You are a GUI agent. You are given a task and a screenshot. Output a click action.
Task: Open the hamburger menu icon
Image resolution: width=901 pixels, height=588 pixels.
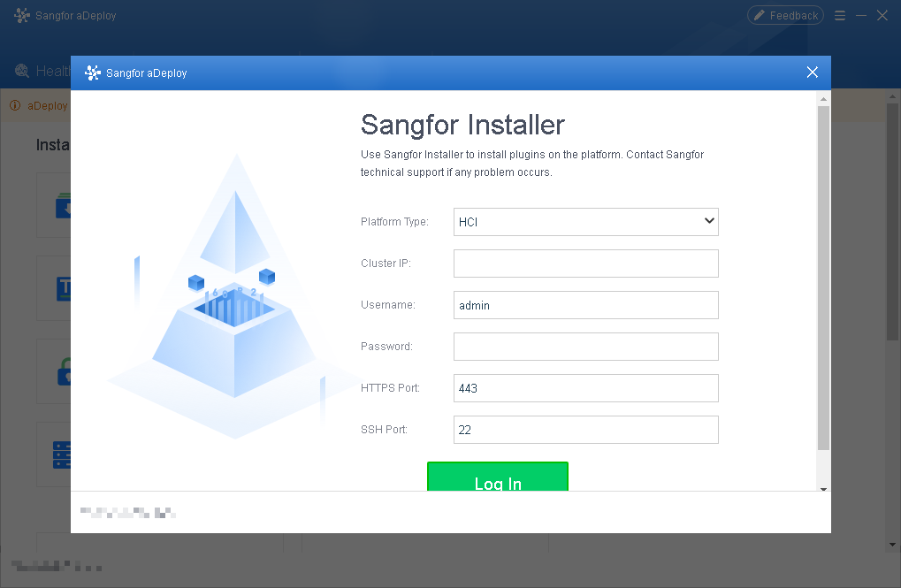coord(839,16)
